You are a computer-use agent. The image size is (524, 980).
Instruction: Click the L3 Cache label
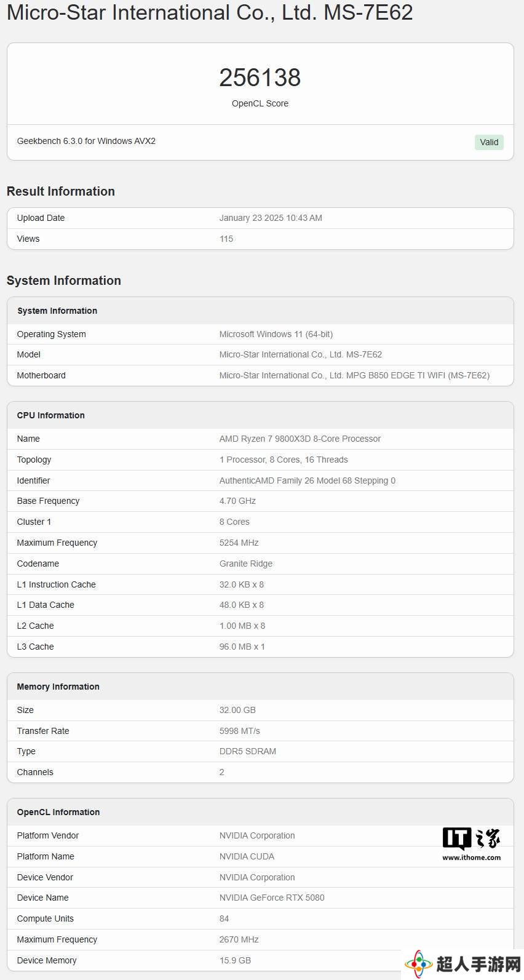click(36, 647)
